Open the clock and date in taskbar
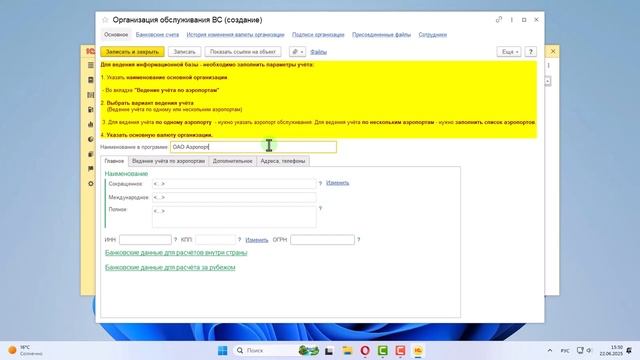This screenshot has width=640, height=360. [x=611, y=351]
